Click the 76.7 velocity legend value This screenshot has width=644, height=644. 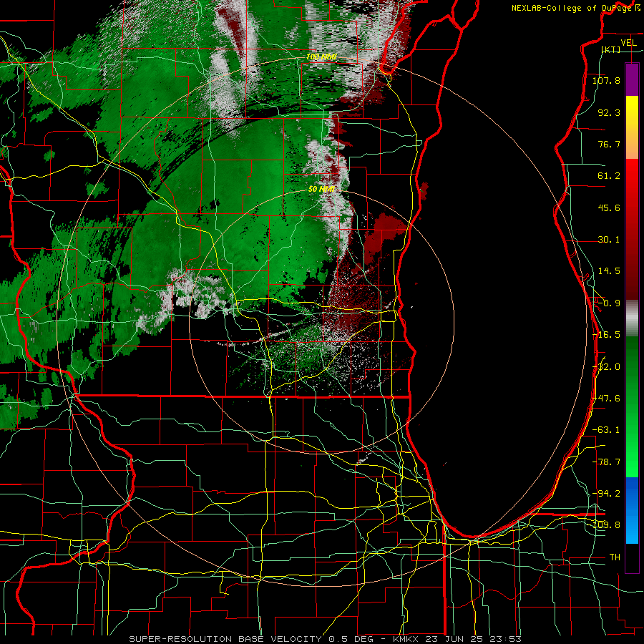coord(609,144)
